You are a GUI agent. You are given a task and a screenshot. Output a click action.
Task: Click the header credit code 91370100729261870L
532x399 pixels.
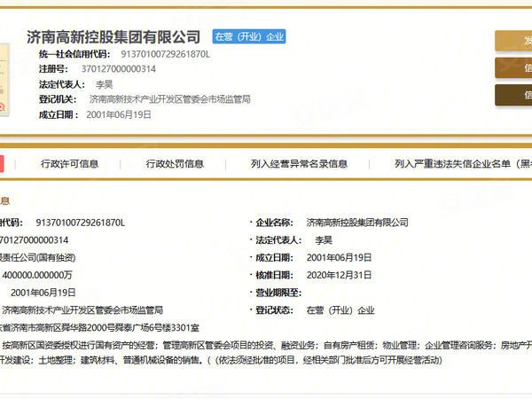click(166, 54)
